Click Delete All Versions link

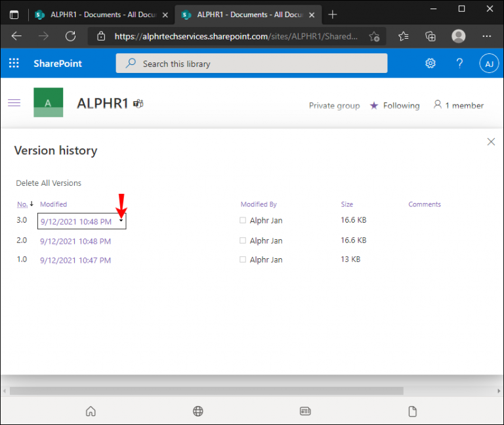(x=49, y=183)
